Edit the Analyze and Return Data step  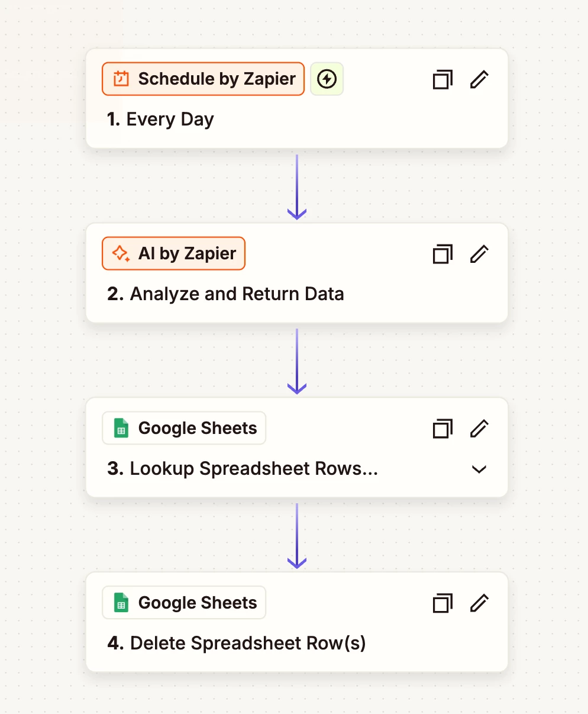point(479,254)
